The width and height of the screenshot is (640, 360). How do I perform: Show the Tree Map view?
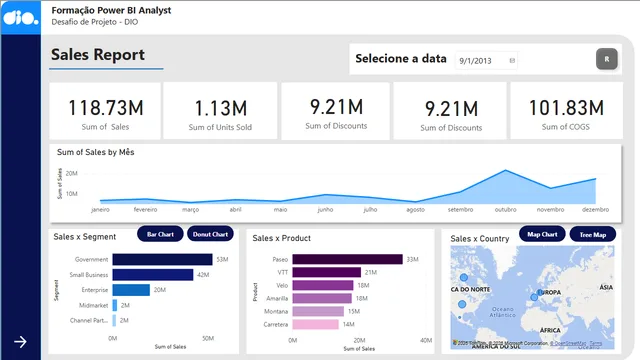(593, 235)
